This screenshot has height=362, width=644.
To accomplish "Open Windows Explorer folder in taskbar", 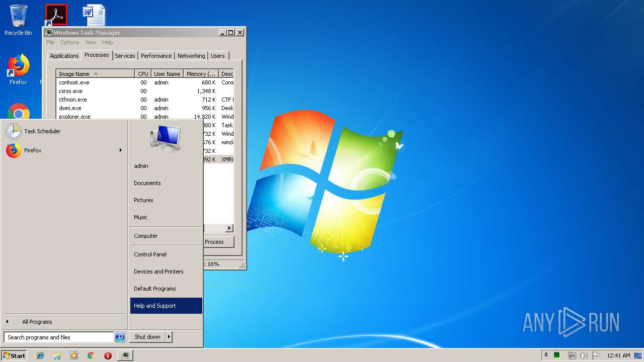I will (57, 355).
